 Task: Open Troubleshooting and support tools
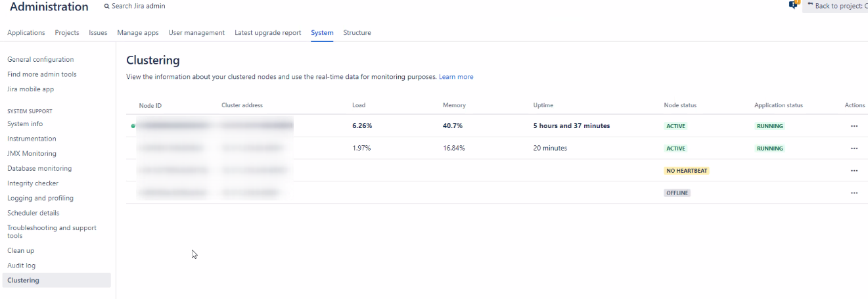tap(52, 232)
